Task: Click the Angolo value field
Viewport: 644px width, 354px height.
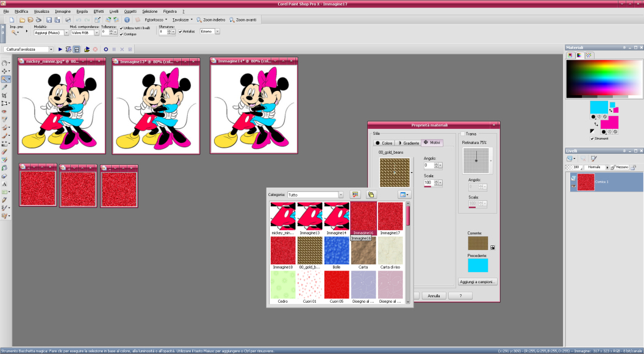Action: (429, 165)
